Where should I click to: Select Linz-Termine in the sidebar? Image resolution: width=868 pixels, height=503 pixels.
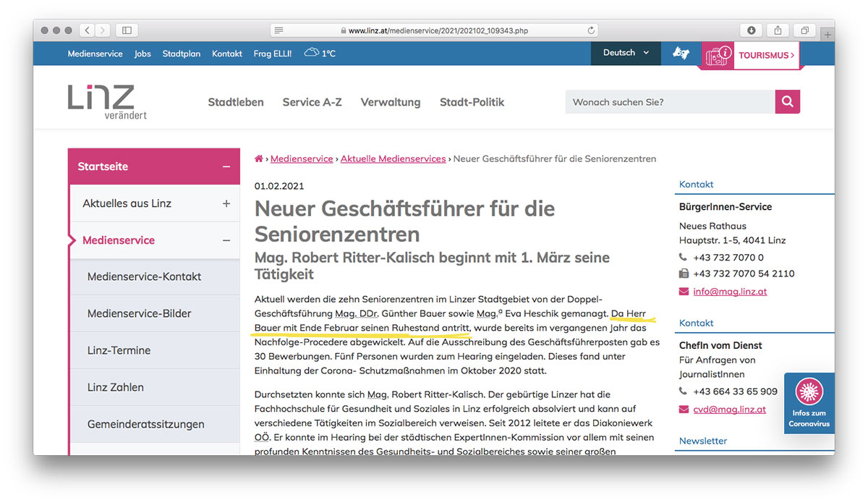(119, 350)
